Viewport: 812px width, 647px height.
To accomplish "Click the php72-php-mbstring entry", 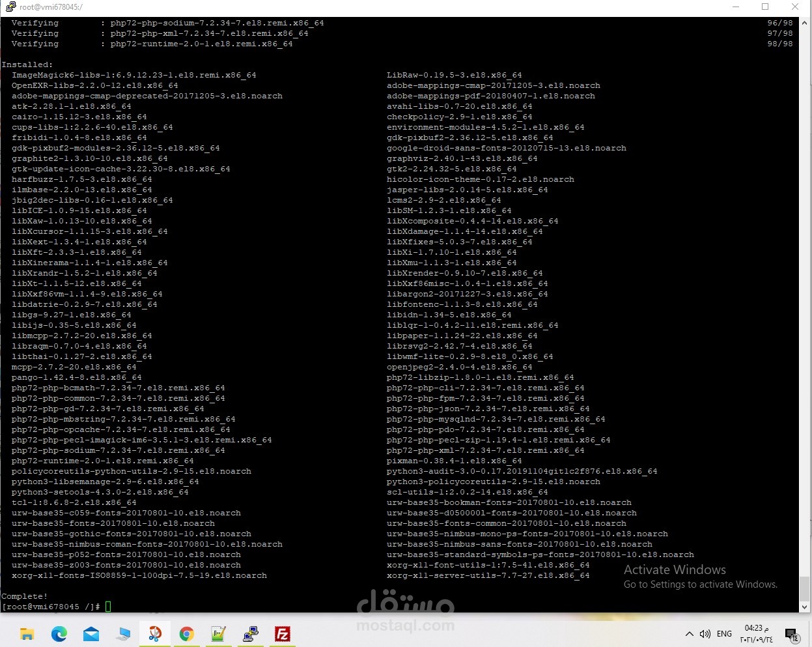I will 124,419.
